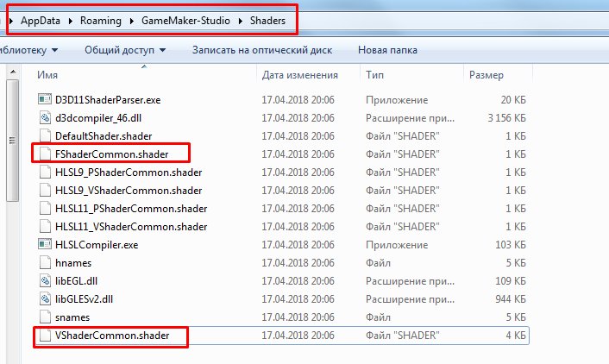
Task: Navigate to Roaming in the address bar
Action: (101, 21)
